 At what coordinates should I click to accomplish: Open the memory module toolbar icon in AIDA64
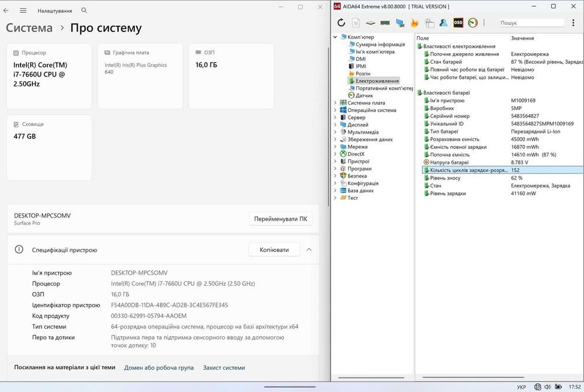(x=385, y=23)
